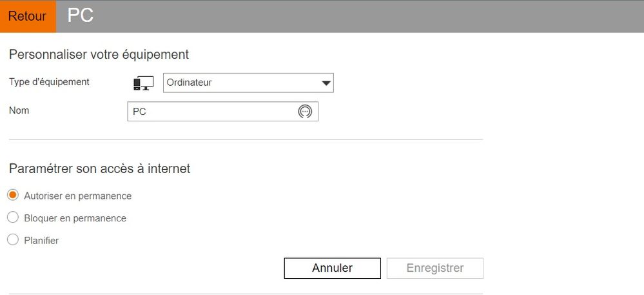The image size is (644, 295).
Task: Click the computer equipment type icon
Action: click(143, 83)
